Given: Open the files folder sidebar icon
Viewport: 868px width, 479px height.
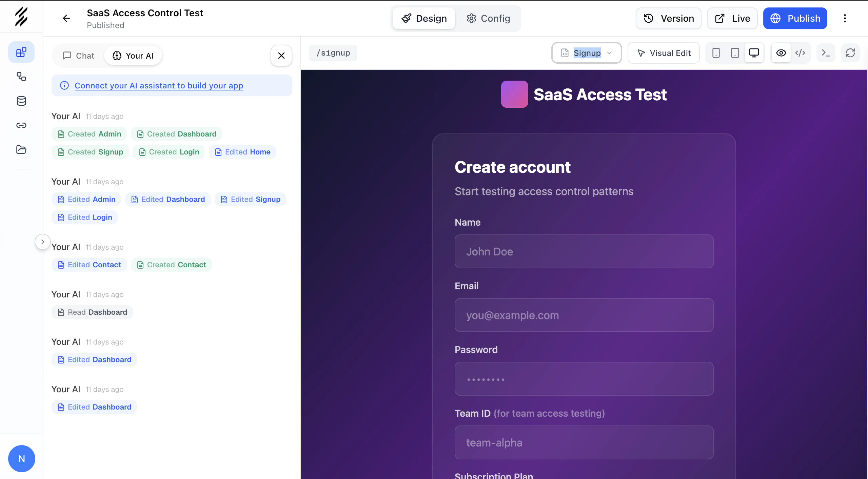Looking at the screenshot, I should coord(21,149).
